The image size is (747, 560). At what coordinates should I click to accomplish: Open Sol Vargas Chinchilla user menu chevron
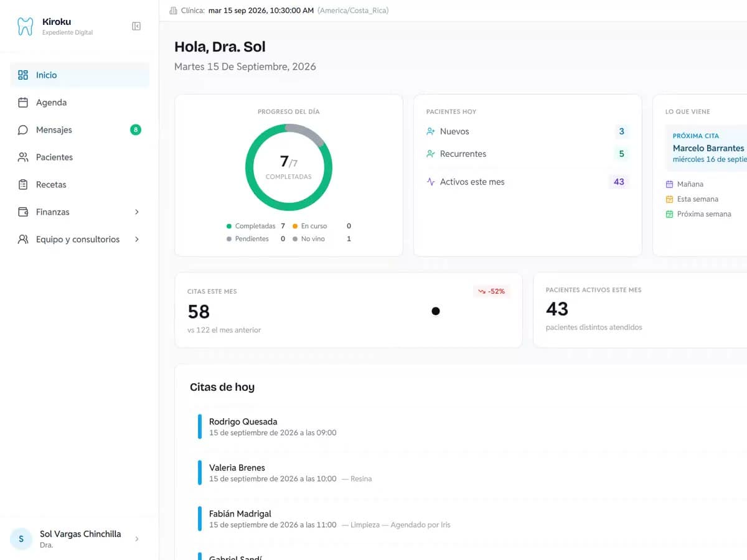[x=137, y=539]
